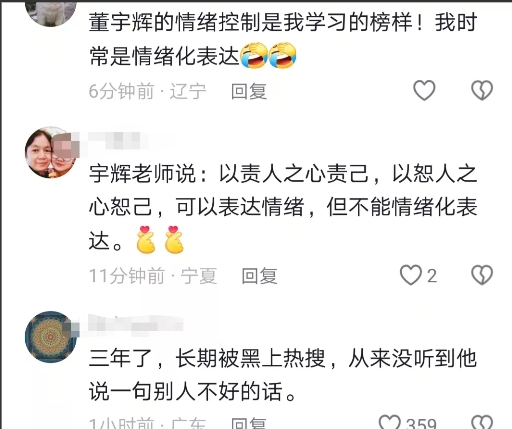Viewport: 512px width, 429px height.
Task: Open profile of the mandala avatar commenter
Action: (51, 337)
